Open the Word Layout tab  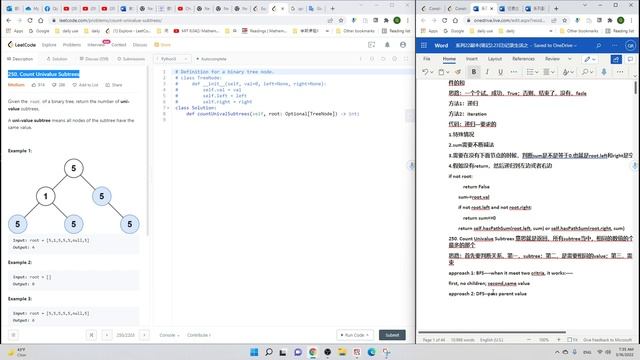(x=495, y=59)
